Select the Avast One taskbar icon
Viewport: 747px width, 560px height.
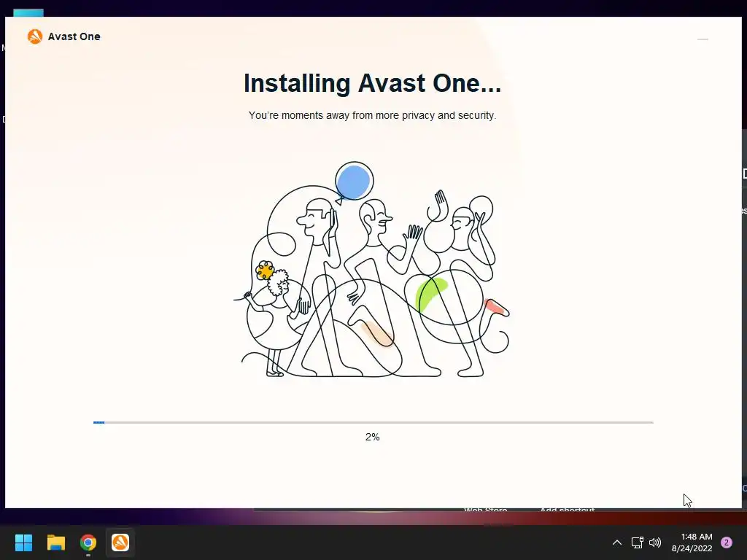pyautogui.click(x=120, y=542)
